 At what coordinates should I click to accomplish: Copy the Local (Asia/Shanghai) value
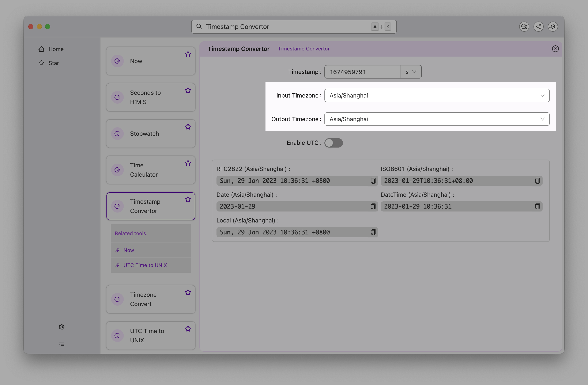pyautogui.click(x=373, y=232)
